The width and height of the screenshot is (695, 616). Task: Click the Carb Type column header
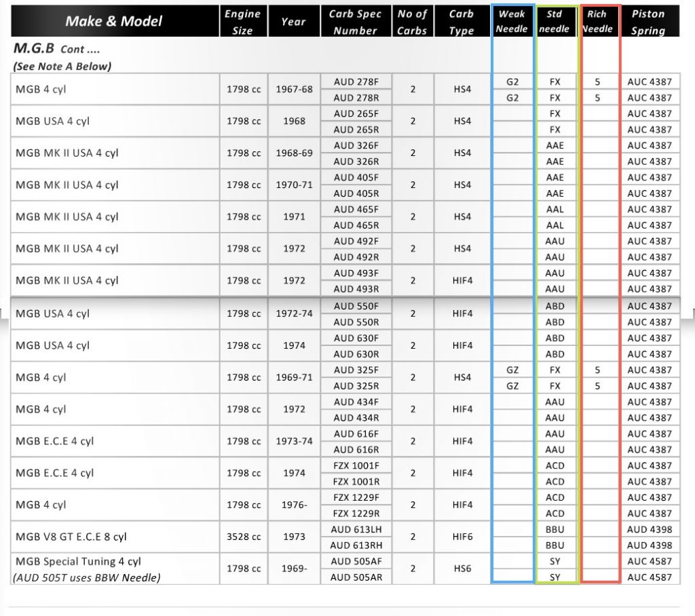pyautogui.click(x=462, y=21)
